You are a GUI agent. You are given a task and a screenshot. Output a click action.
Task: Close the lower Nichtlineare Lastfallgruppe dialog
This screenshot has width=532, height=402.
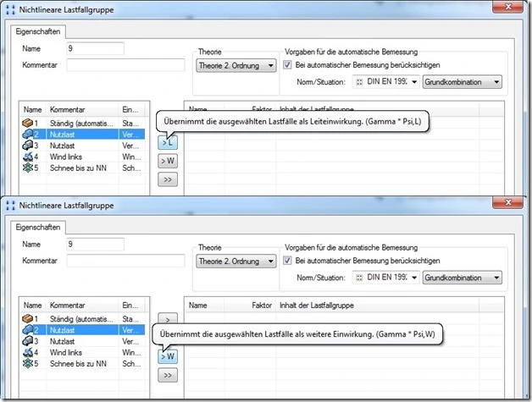pos(507,202)
